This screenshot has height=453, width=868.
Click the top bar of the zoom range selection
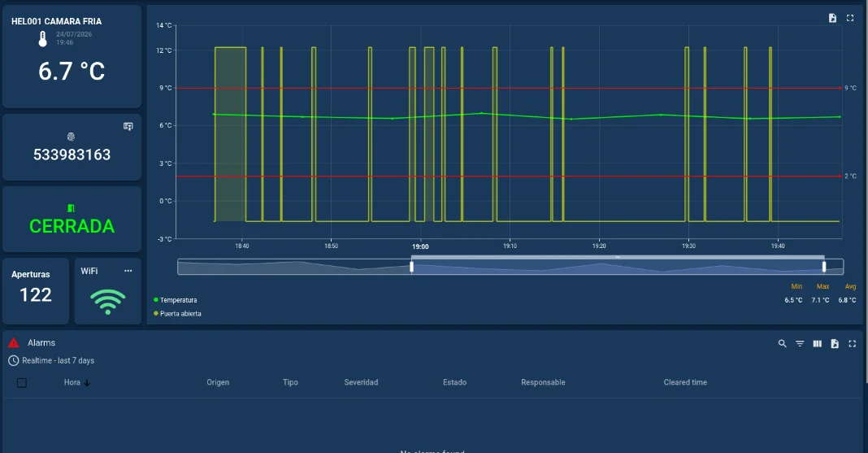tap(618, 257)
